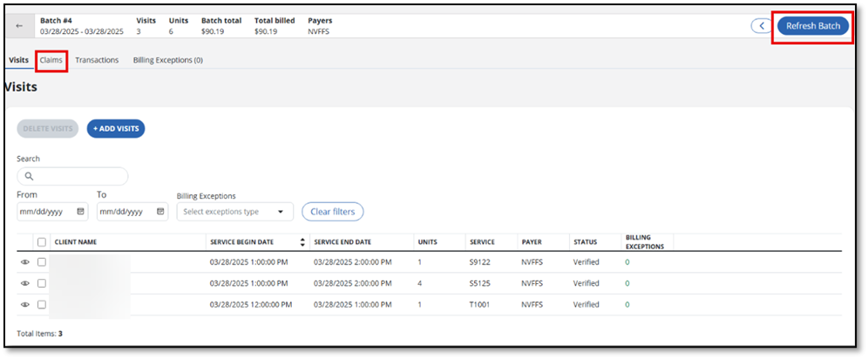Click the magnifier icon in the Search box

[x=29, y=176]
